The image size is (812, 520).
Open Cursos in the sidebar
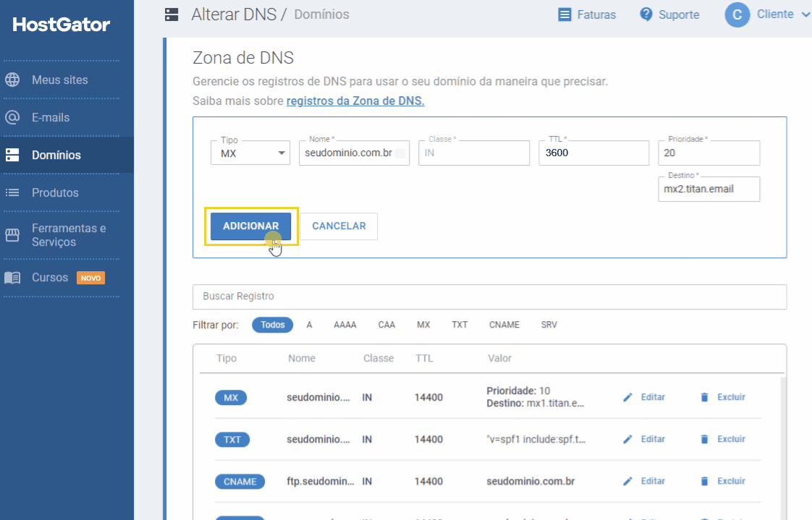50,277
